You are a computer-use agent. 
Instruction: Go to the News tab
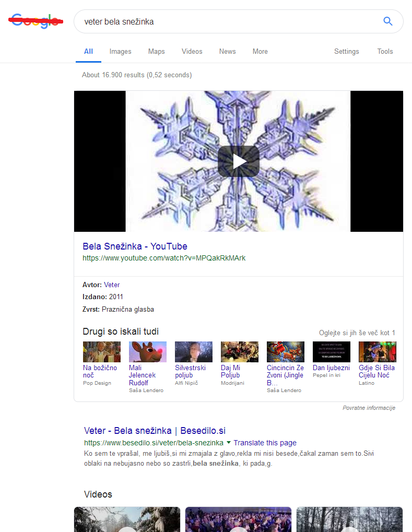point(227,51)
